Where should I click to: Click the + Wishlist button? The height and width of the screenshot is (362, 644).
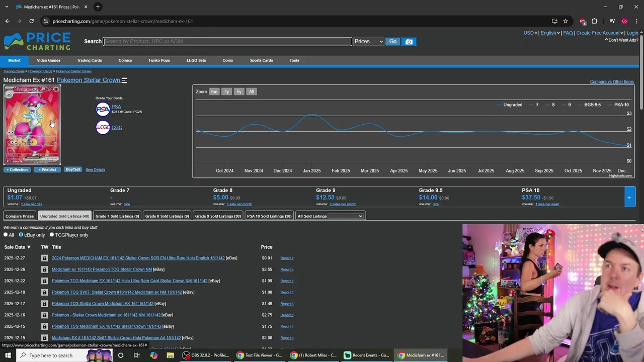tap(47, 169)
